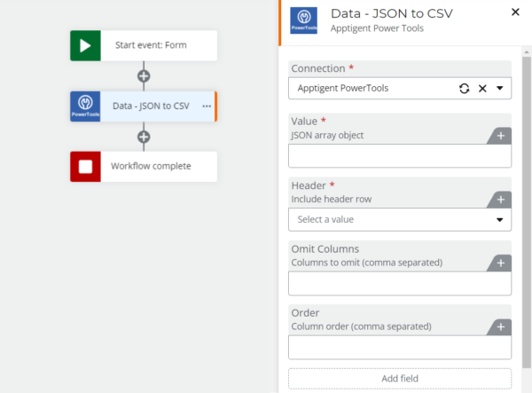Screen dimensions: 532x393
Task: Clear the selected connection with X icon
Action: pos(482,89)
